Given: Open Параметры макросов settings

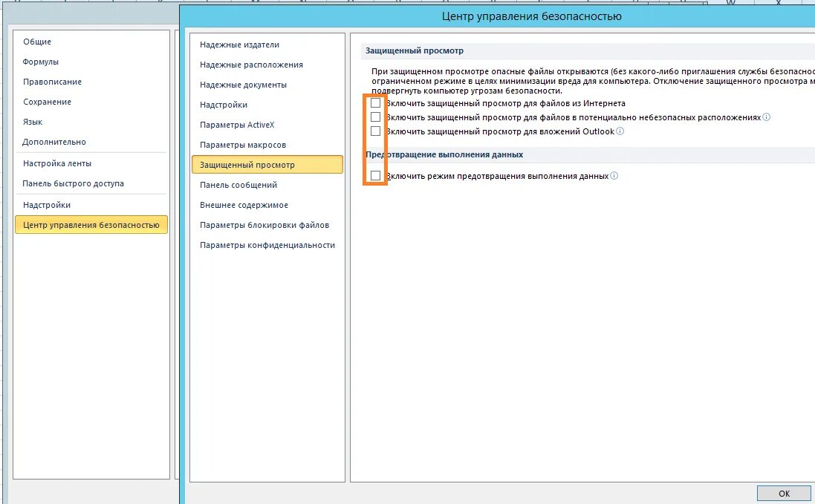Looking at the screenshot, I should (267, 145).
